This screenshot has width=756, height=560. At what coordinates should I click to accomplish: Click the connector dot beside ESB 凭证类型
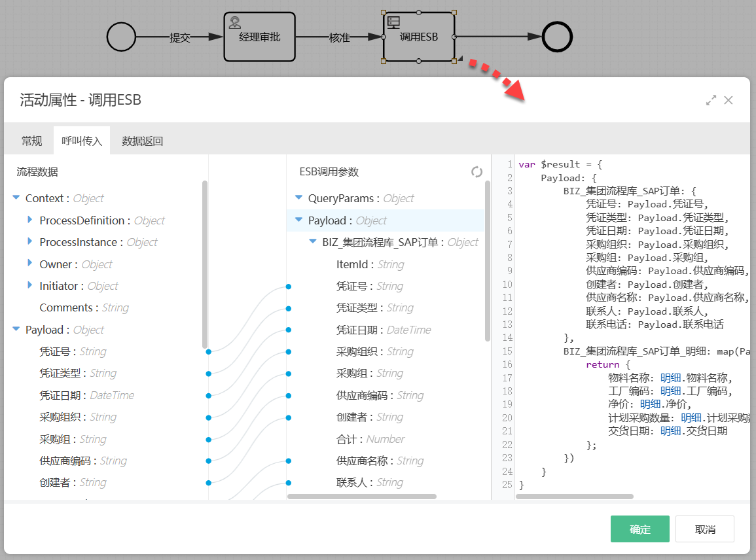pyautogui.click(x=288, y=308)
